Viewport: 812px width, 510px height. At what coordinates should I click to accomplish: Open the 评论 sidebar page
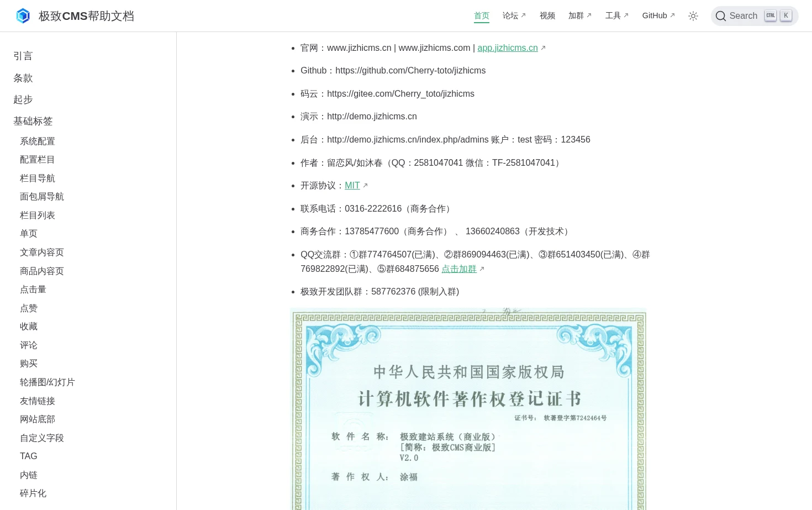(29, 345)
